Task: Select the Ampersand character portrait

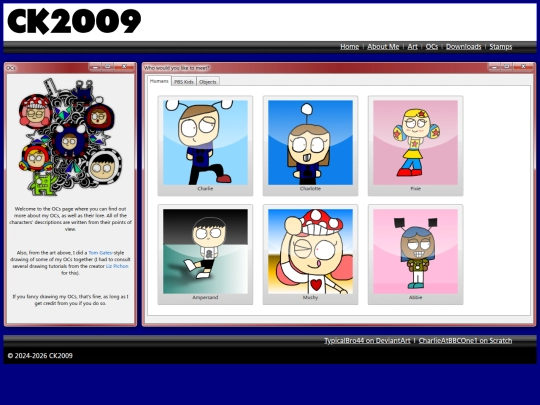Action: pyautogui.click(x=205, y=251)
